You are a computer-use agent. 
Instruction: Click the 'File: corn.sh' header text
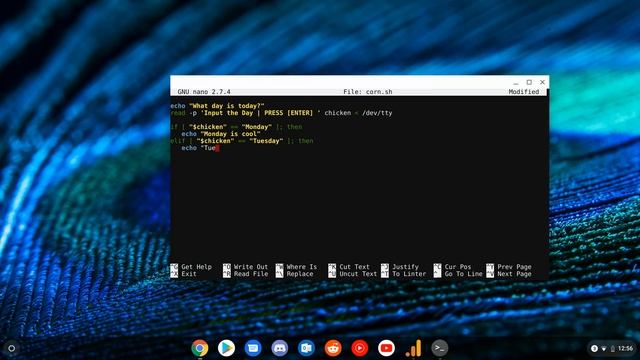[368, 92]
